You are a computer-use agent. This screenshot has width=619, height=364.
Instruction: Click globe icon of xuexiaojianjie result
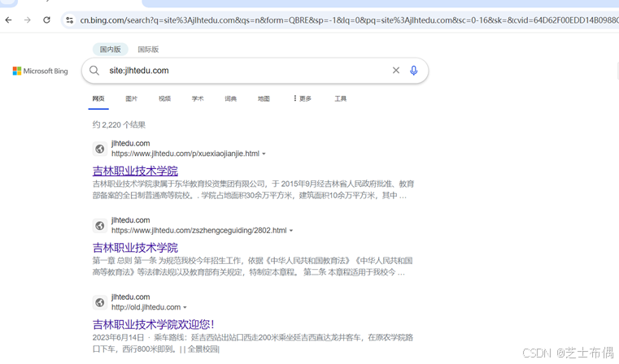coord(100,149)
